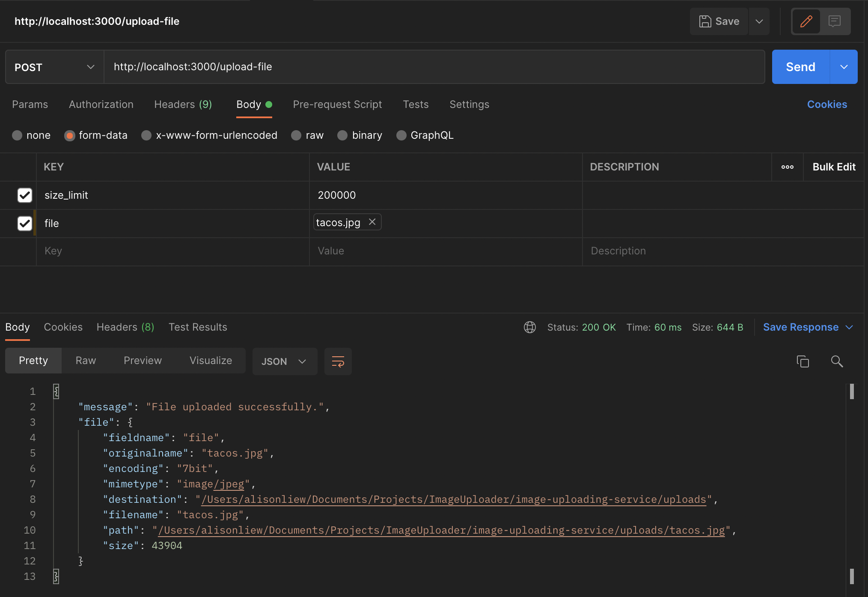This screenshot has height=597, width=868.
Task: Select the form-data radio button
Action: tap(69, 135)
